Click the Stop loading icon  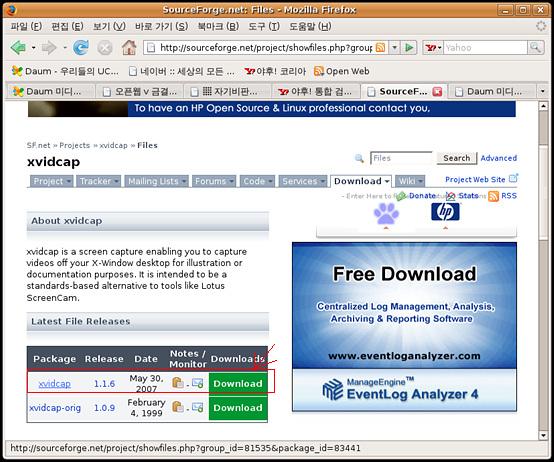pyautogui.click(x=105, y=48)
